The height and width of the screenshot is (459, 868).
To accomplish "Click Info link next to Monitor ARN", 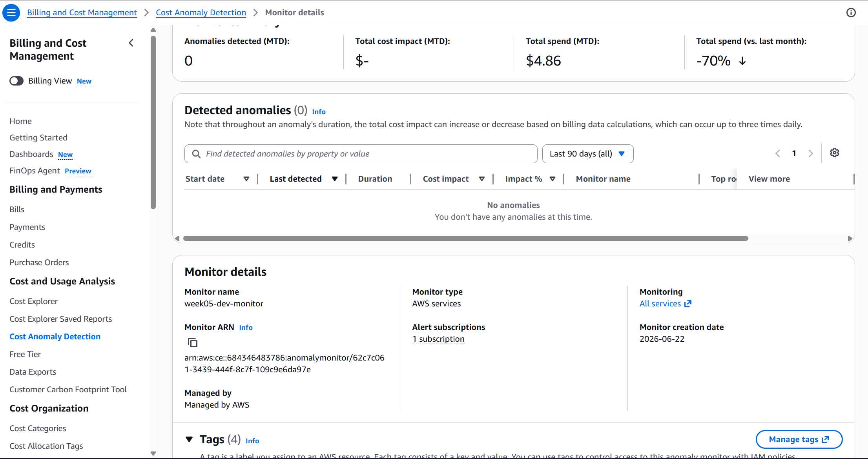I will tap(246, 328).
